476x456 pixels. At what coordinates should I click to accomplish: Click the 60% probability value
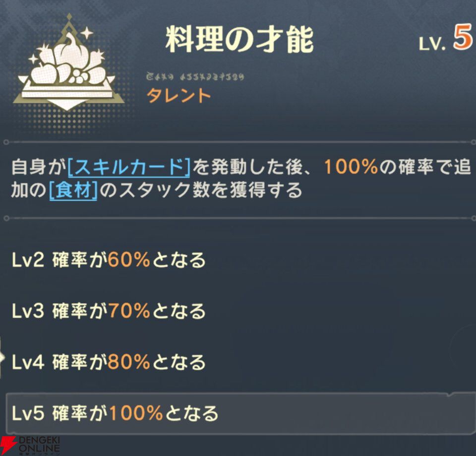[128, 260]
